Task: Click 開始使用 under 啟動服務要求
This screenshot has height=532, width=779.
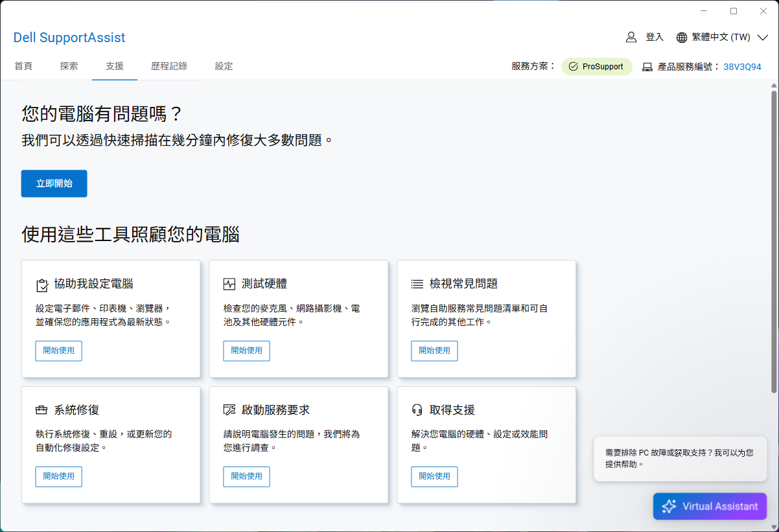Action: [247, 476]
